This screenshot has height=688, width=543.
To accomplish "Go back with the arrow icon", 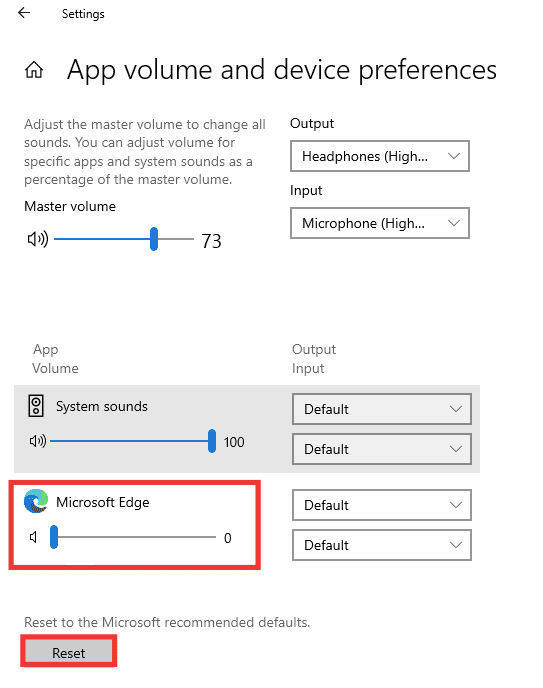I will 24,13.
